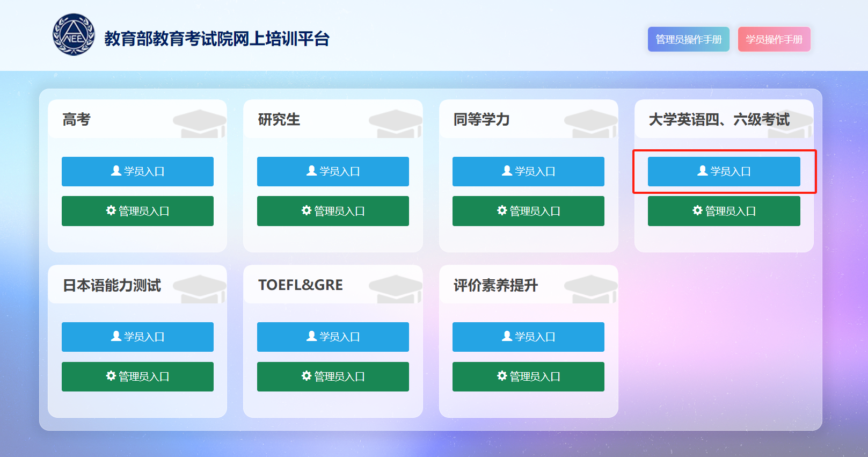Screen dimensions: 868x457
Task: Click 学员入口 under 高考
Action: [x=137, y=171]
